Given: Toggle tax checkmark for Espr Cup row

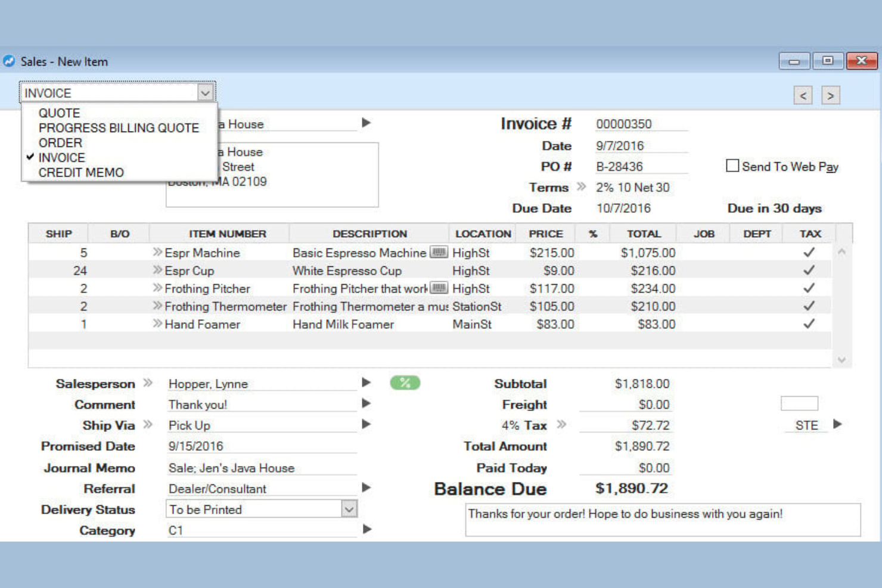Looking at the screenshot, I should (x=809, y=270).
